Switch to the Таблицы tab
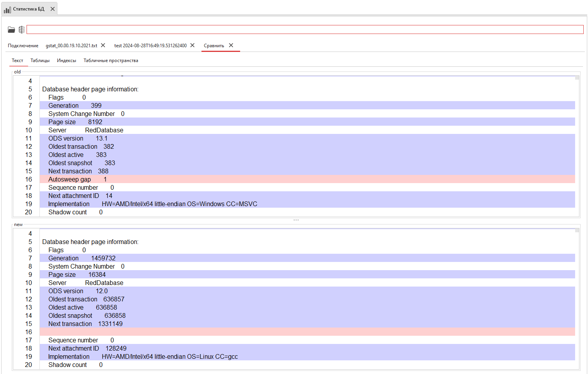 40,61
